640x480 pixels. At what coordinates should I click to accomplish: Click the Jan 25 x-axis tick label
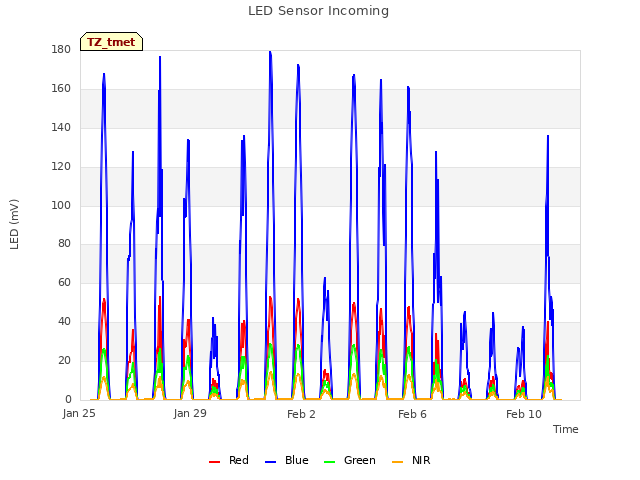[79, 413]
